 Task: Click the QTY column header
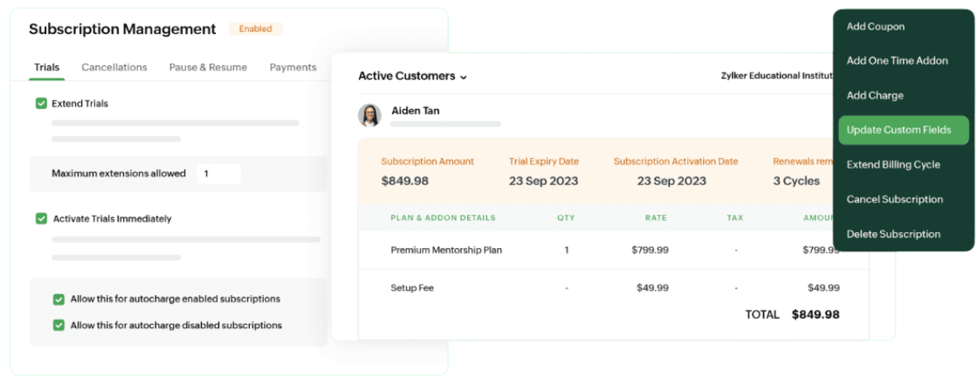coord(566,218)
